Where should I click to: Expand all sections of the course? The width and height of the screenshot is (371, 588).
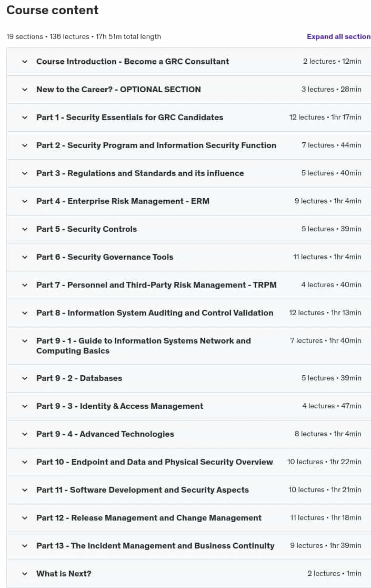pos(338,36)
